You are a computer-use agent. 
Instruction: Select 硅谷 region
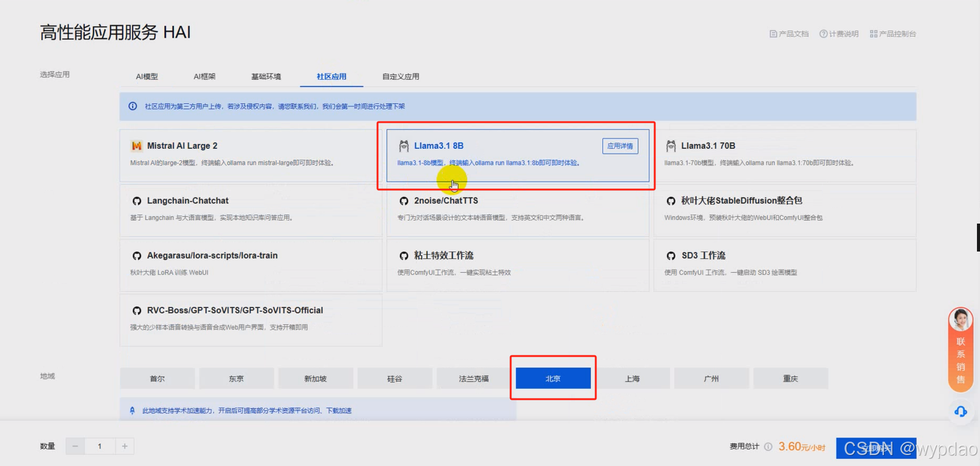pos(395,379)
